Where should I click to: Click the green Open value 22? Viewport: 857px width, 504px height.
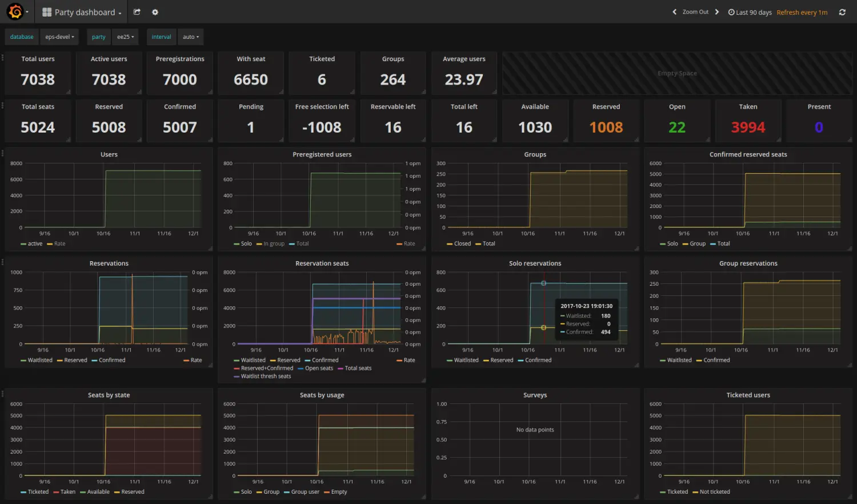(x=677, y=127)
